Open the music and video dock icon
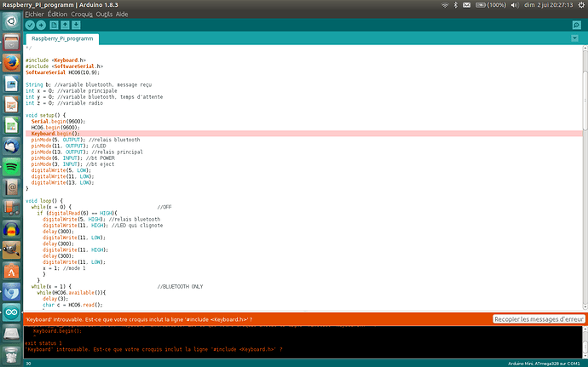Viewport: 588px width, 367px height. [x=11, y=209]
